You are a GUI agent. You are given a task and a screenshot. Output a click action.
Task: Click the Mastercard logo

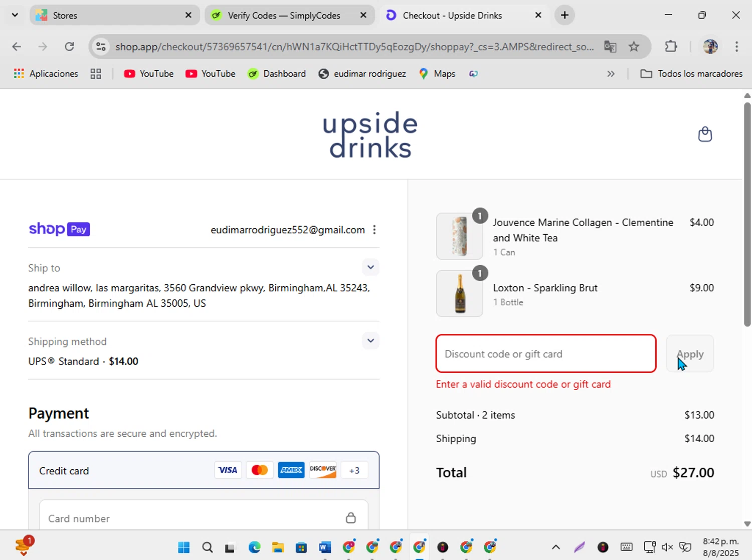tap(259, 470)
